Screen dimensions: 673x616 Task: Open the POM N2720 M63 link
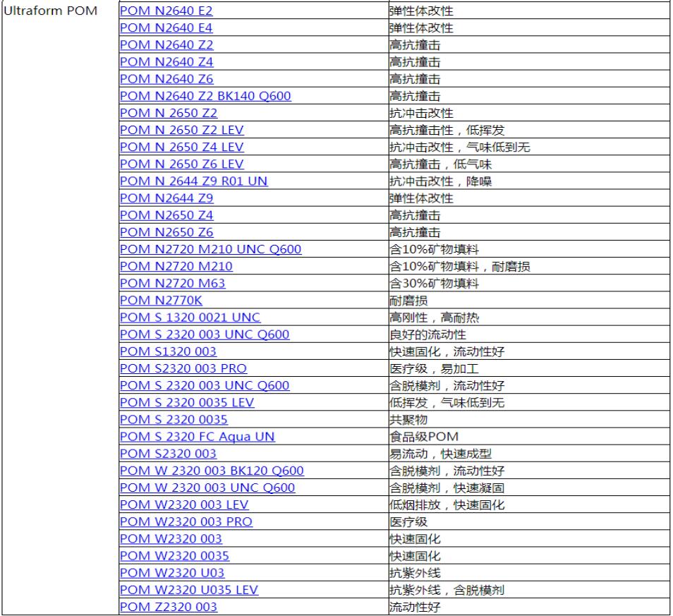click(173, 284)
